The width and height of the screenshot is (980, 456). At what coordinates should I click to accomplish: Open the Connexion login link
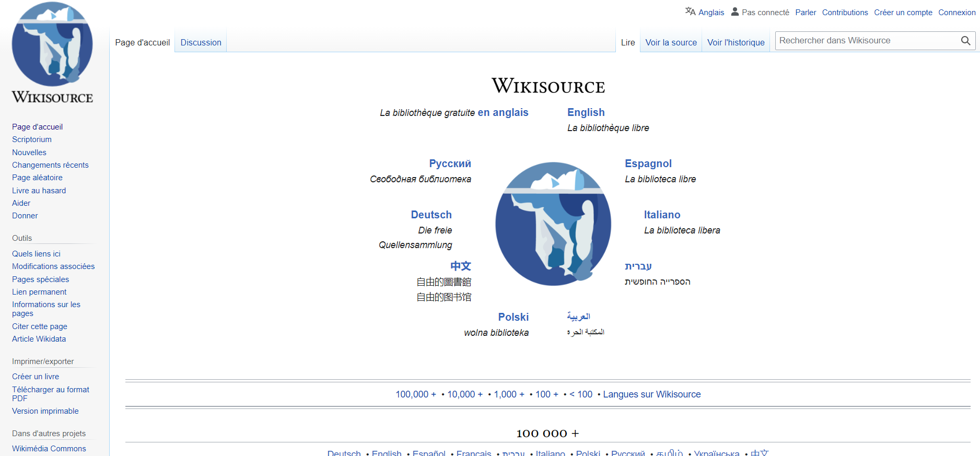[956, 13]
